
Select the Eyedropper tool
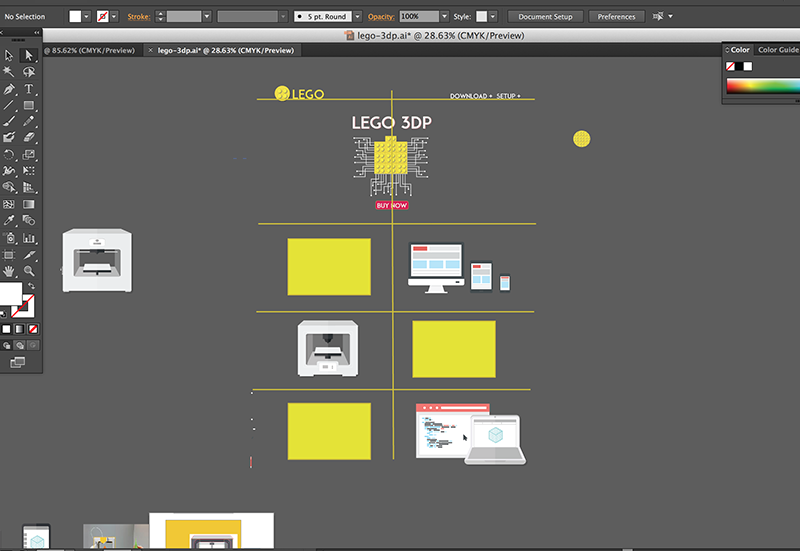9,220
